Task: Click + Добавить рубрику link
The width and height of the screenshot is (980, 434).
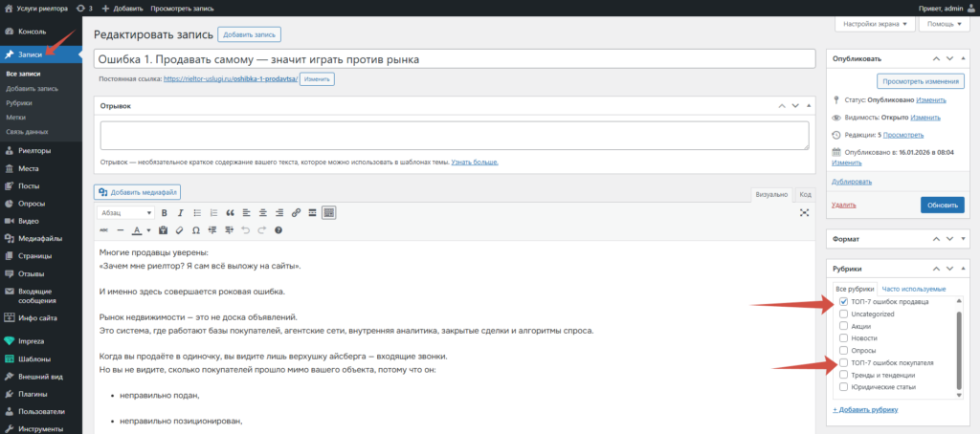Action: pyautogui.click(x=865, y=410)
